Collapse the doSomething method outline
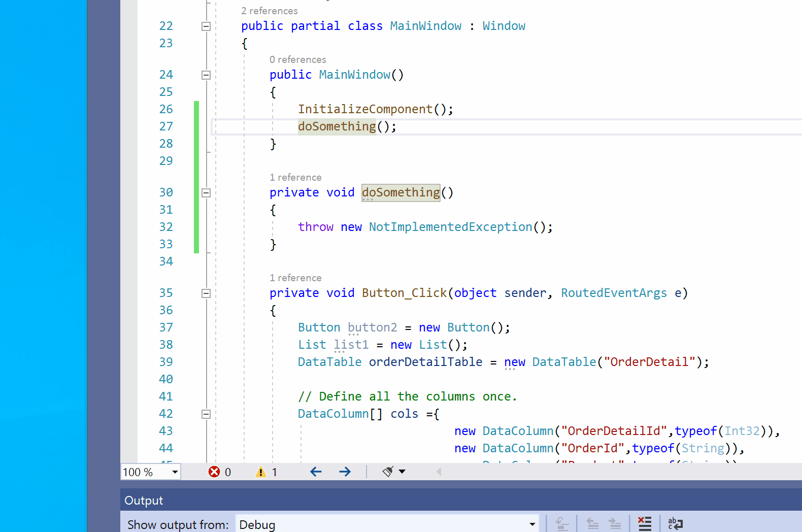The height and width of the screenshot is (532, 802). pos(206,193)
